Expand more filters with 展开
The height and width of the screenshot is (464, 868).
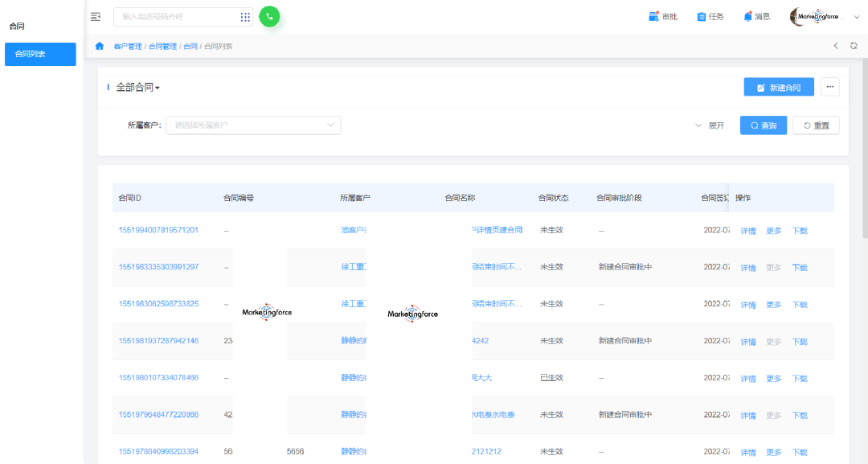pos(710,125)
